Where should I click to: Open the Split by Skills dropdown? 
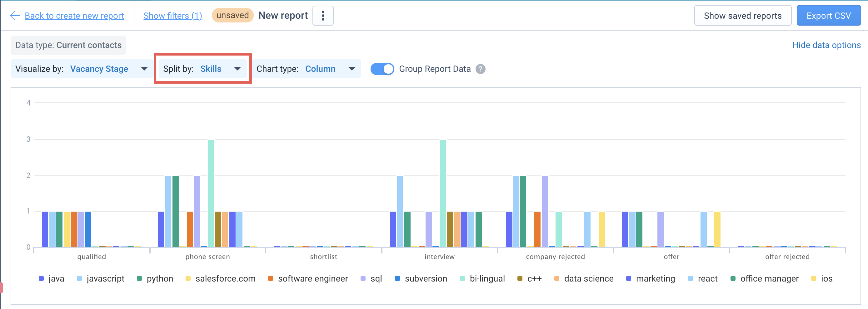pos(202,69)
